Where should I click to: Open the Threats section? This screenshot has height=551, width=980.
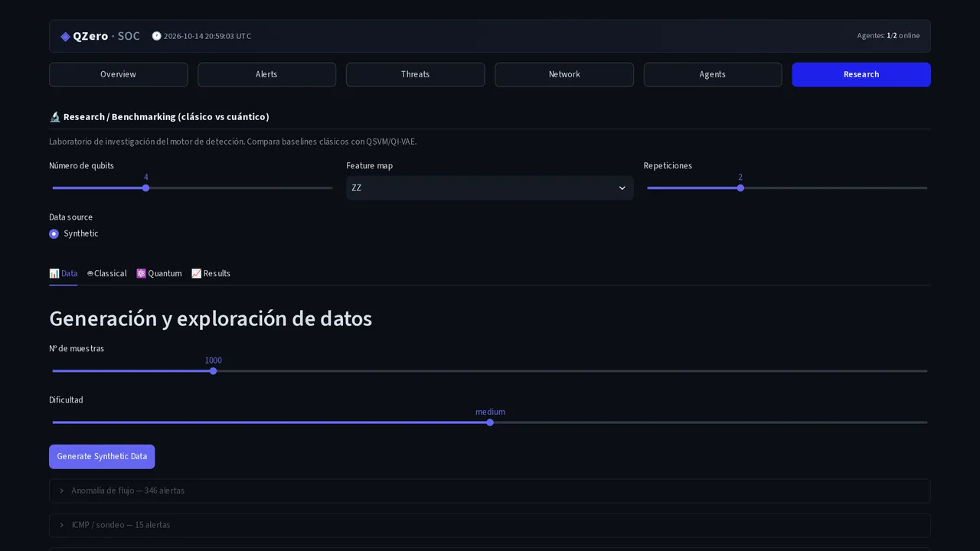(x=416, y=75)
